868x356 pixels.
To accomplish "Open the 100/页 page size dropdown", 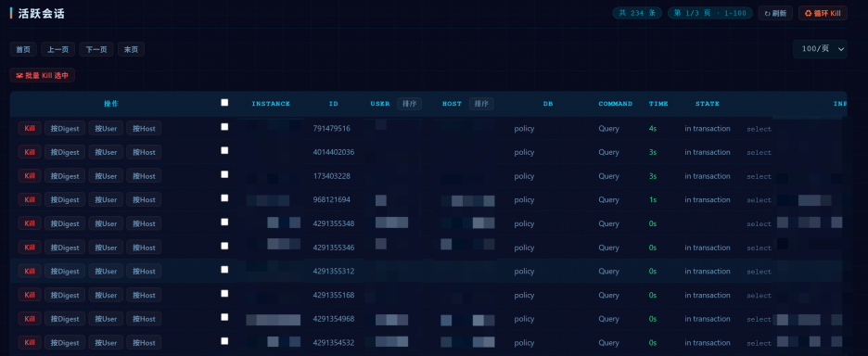I will [820, 49].
